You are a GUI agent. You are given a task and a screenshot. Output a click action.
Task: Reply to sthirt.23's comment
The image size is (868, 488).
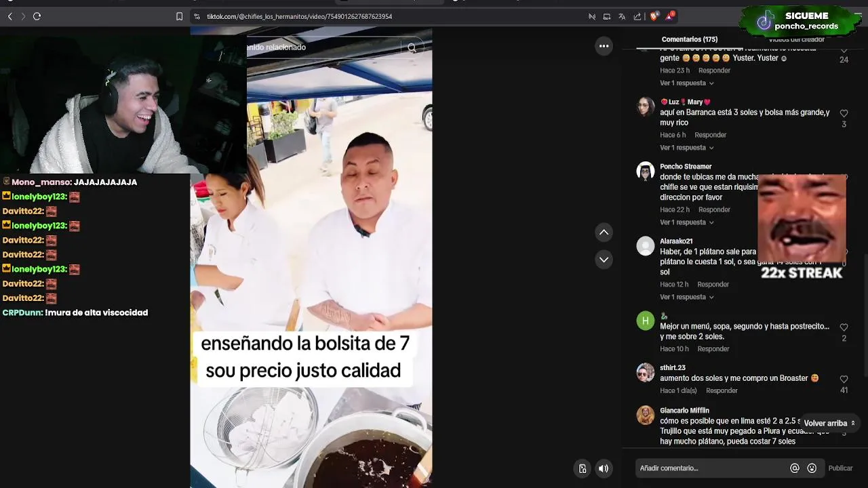722,391
